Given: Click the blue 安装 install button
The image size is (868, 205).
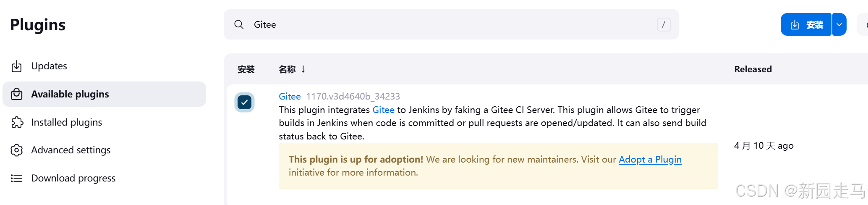Looking at the screenshot, I should click(x=806, y=24).
